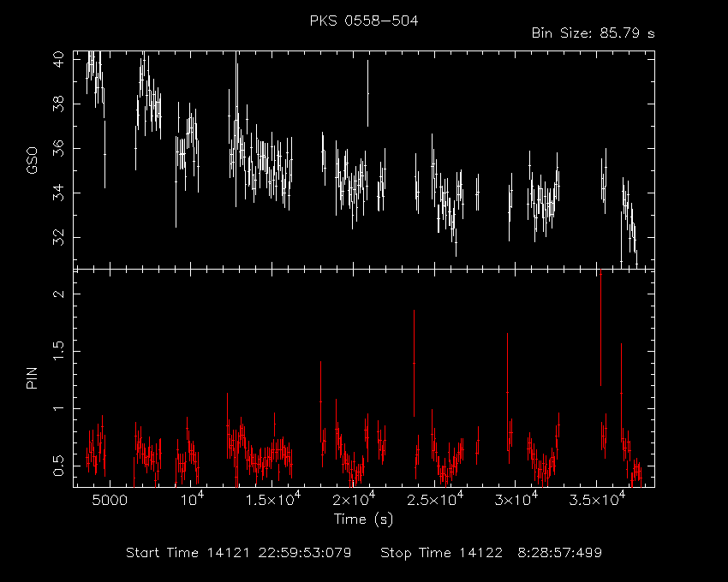Click the GSO y-axis label

[x=32, y=161]
